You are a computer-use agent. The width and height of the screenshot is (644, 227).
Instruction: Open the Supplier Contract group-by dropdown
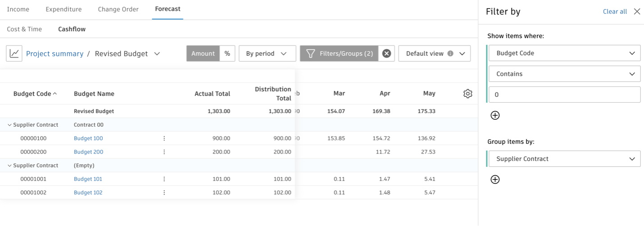565,159
